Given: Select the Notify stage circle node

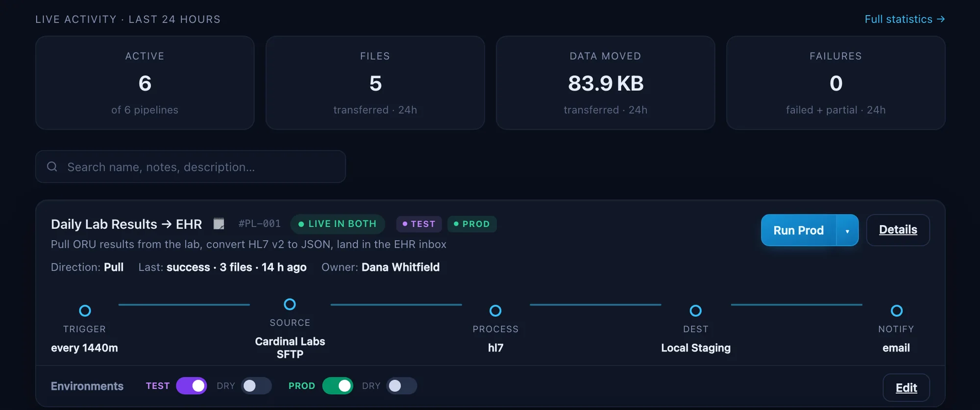Looking at the screenshot, I should coord(897,310).
